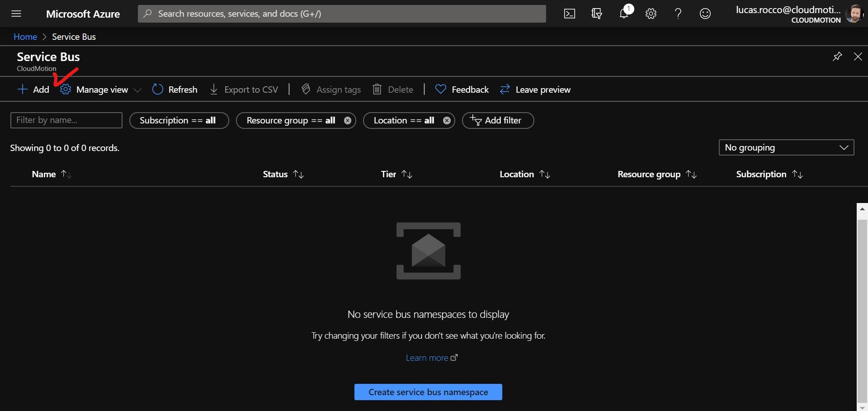This screenshot has width=868, height=411.
Task: Click Add to create a namespace
Action: [x=33, y=90]
